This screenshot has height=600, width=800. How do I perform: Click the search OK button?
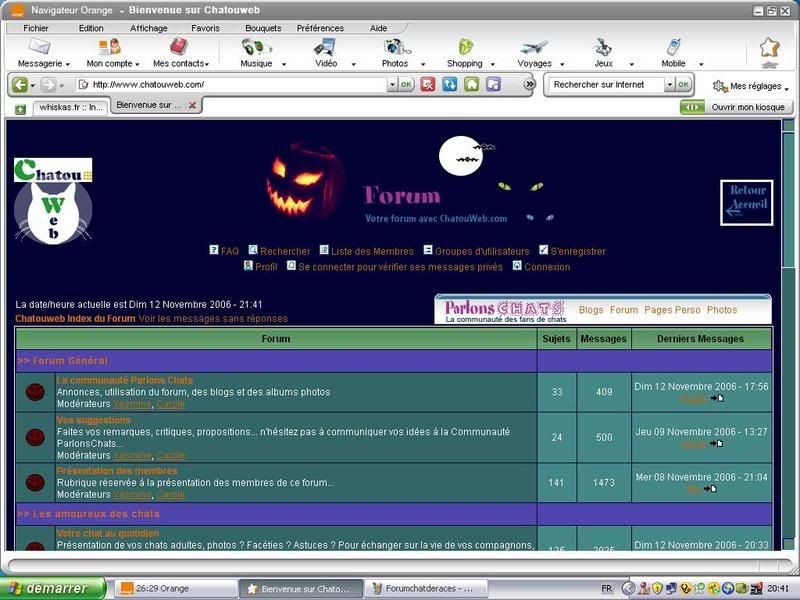[683, 85]
